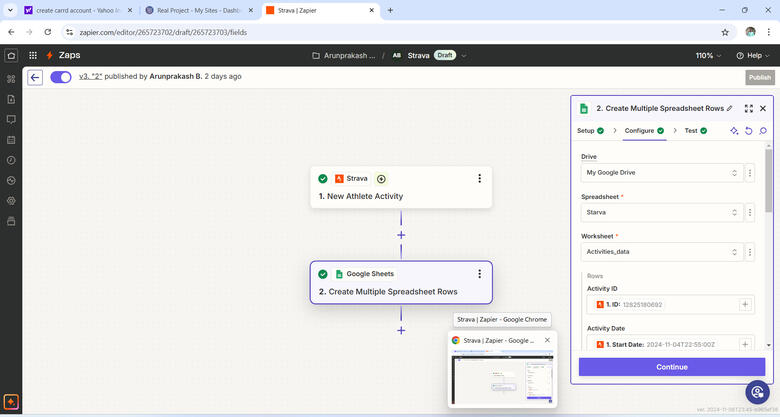Insert data with plus in Activity Date
Viewport: 780px width, 417px height.
745,344
